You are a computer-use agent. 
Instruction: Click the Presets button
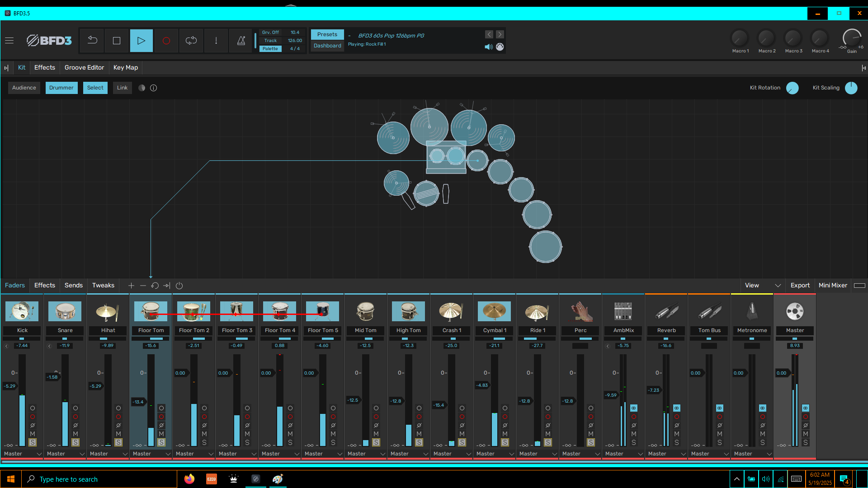coord(327,34)
